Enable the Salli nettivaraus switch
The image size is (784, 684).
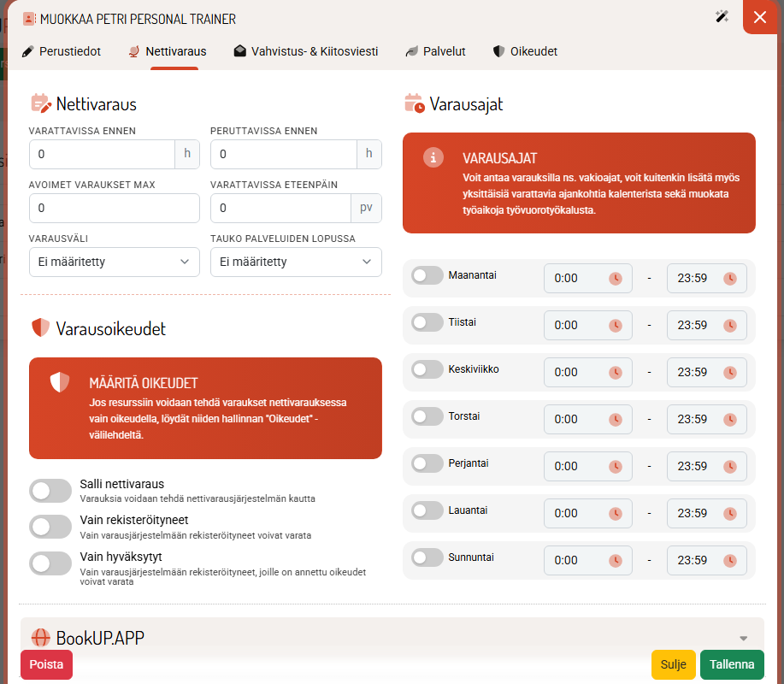point(50,491)
